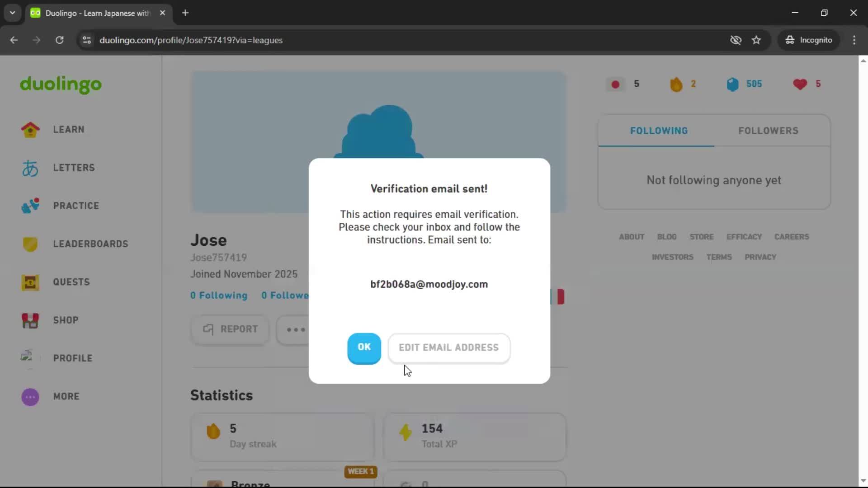Toggle the bookmark star in address bar
The height and width of the screenshot is (488, 868).
pyautogui.click(x=756, y=40)
